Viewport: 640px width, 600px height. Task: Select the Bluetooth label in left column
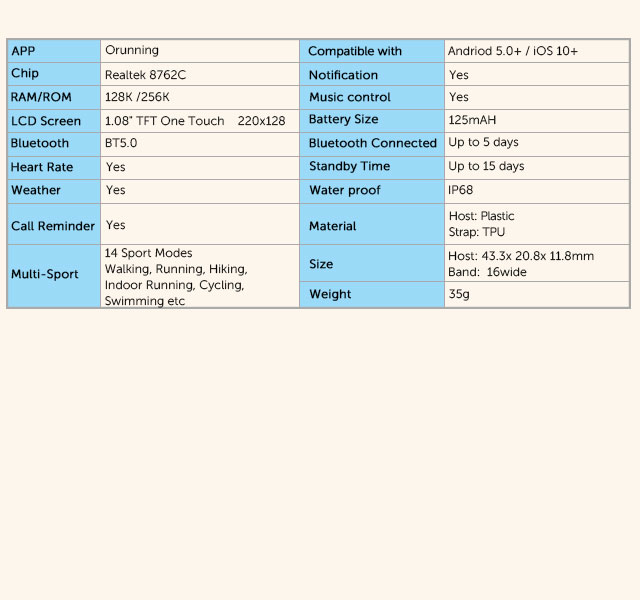pyautogui.click(x=40, y=143)
